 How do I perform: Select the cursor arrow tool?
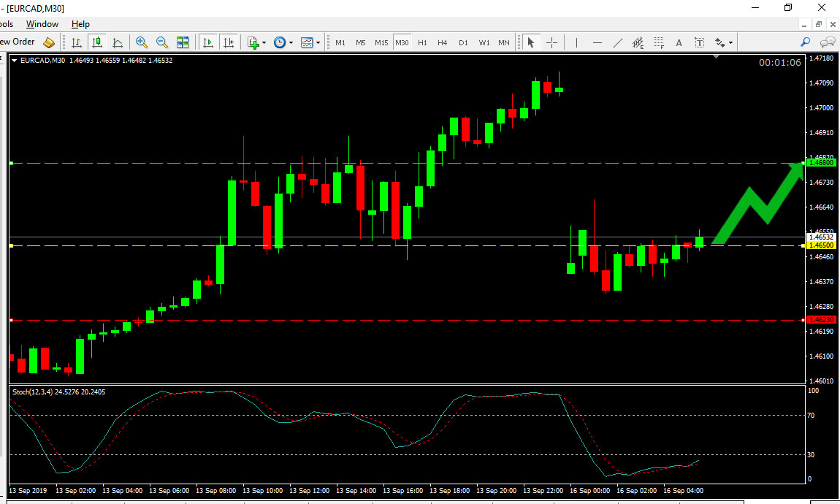(531, 42)
